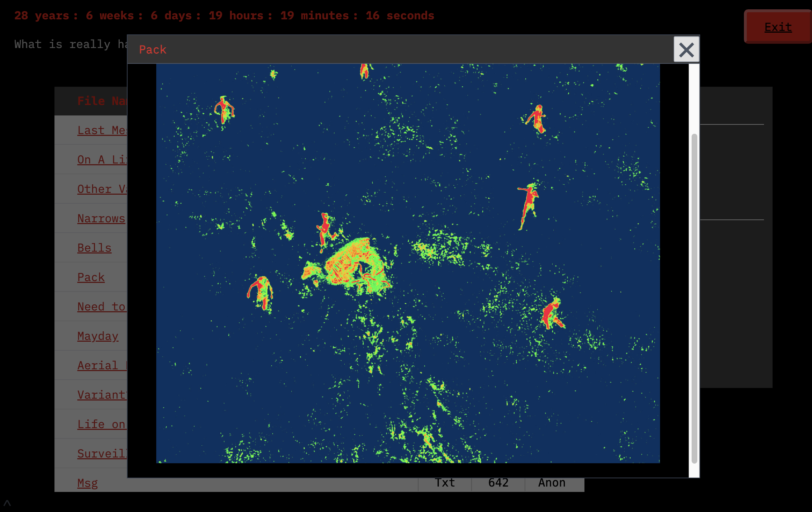This screenshot has width=812, height=512.
Task: Open the Narrows file
Action: tap(101, 218)
